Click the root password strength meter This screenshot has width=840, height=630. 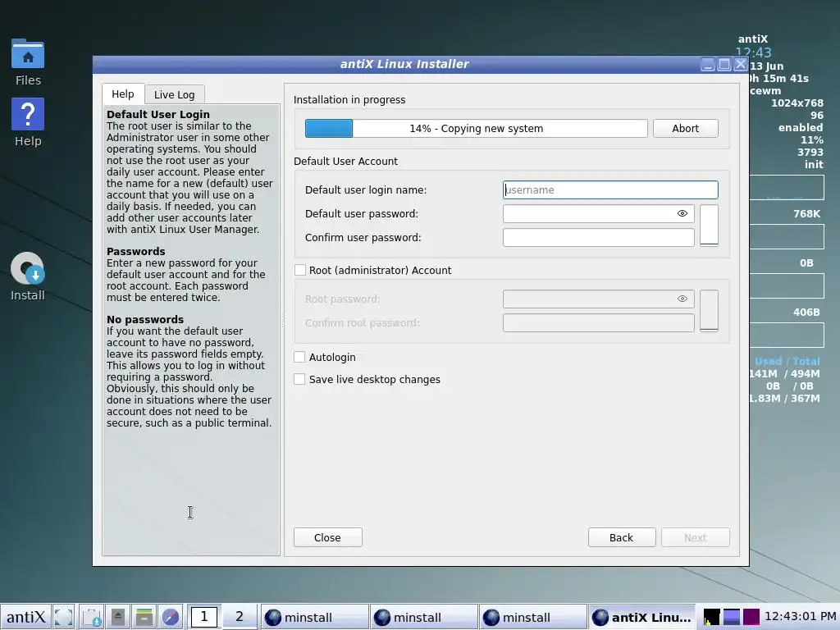point(709,311)
